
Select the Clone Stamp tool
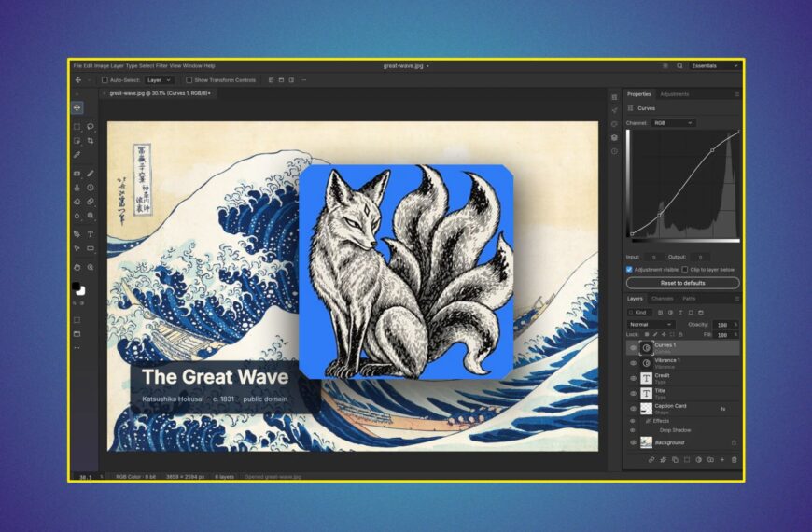tap(77, 188)
